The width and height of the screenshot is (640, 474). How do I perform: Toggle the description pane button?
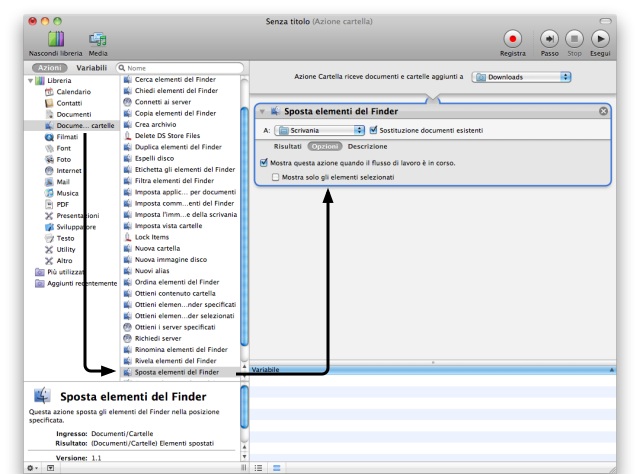[x=50, y=468]
